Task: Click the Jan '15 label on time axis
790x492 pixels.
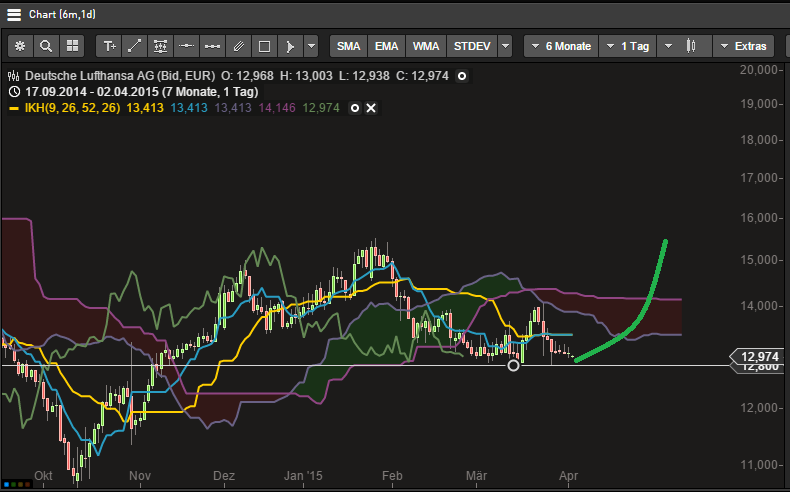Action: tap(303, 476)
